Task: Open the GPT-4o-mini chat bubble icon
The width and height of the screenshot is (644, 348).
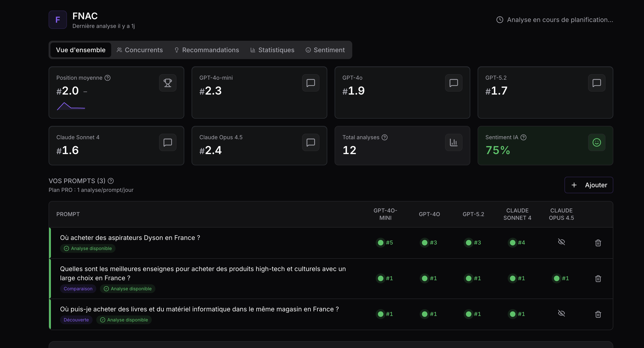Action: (x=311, y=83)
